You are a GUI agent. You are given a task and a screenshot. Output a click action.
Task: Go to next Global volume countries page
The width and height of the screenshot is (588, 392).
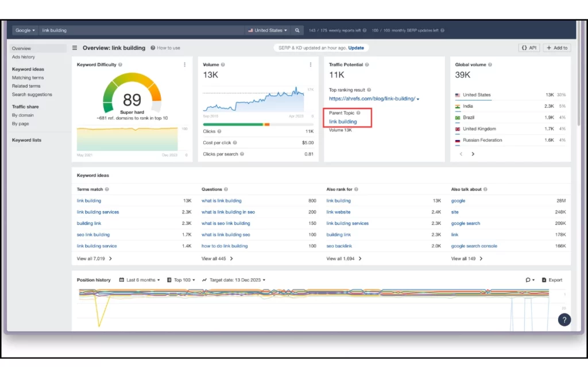473,154
